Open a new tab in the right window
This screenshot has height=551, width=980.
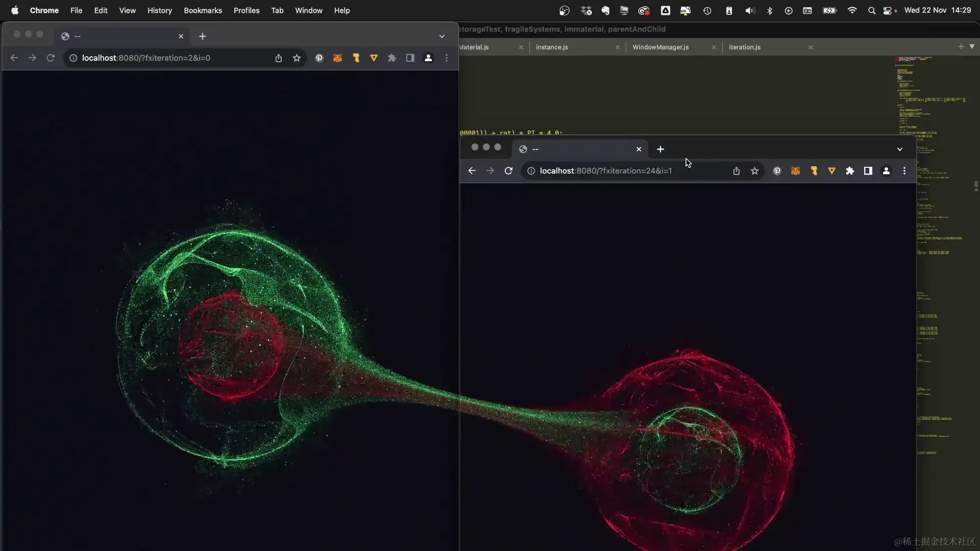(660, 149)
